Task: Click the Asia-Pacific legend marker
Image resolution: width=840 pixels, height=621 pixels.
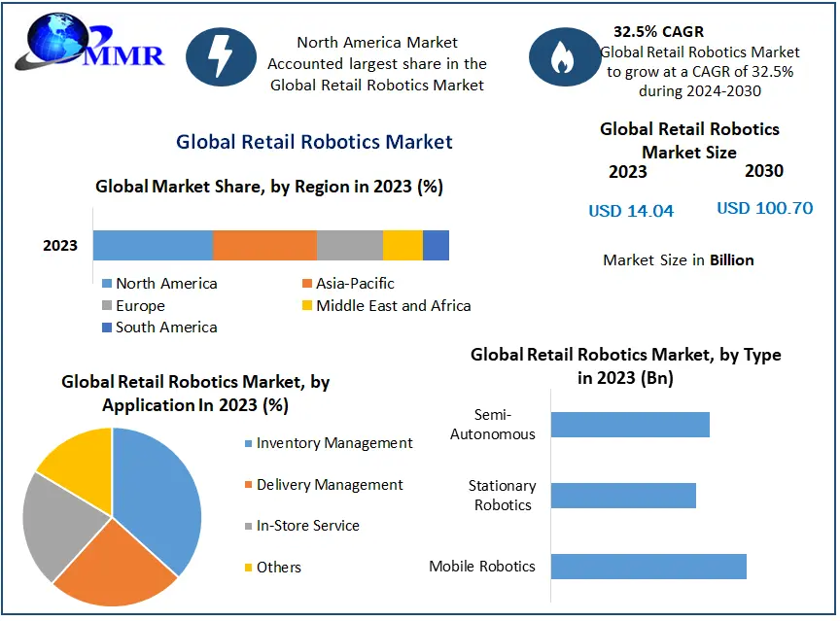Action: [307, 284]
